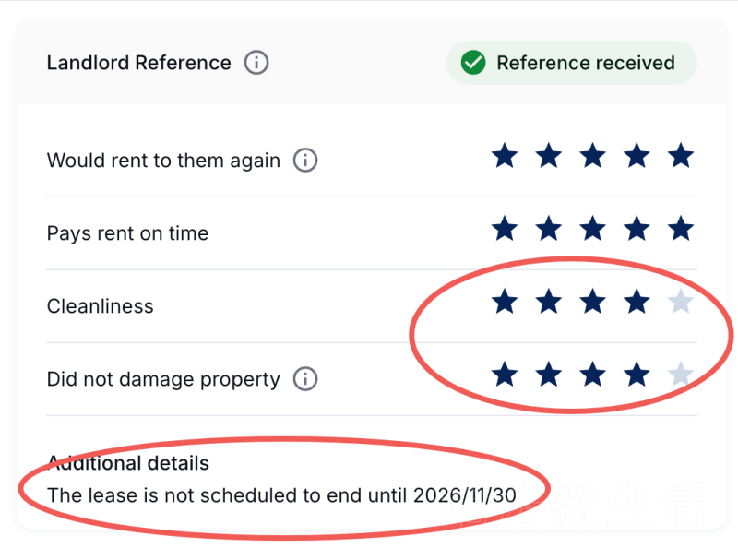Click the Reference received status badge
The image size is (738, 560).
coord(571,63)
